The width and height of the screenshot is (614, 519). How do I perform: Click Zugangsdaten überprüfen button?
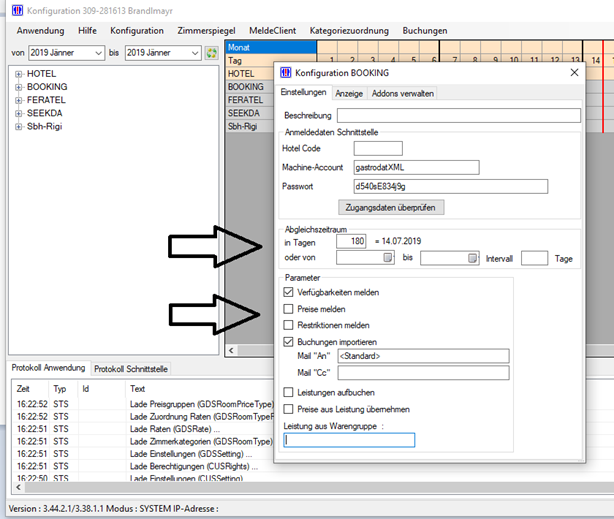pos(391,208)
